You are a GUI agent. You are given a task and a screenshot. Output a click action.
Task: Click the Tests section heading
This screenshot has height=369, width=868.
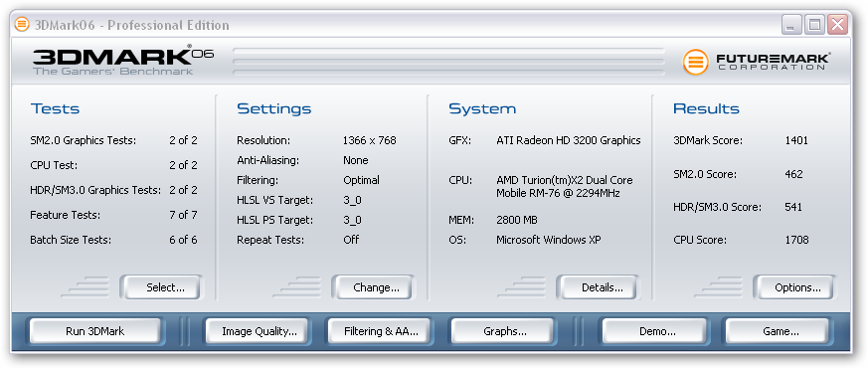55,108
